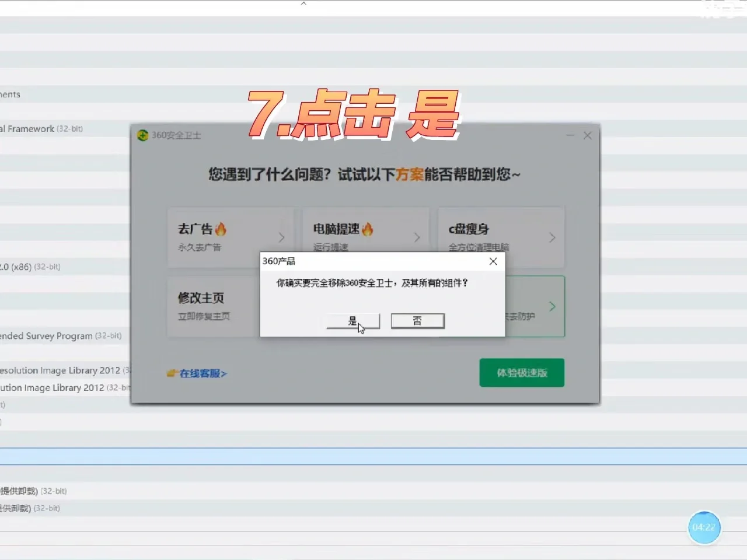This screenshot has height=560, width=747.
Task: Click the pointing-hand icon before 在线客服
Action: 171,373
